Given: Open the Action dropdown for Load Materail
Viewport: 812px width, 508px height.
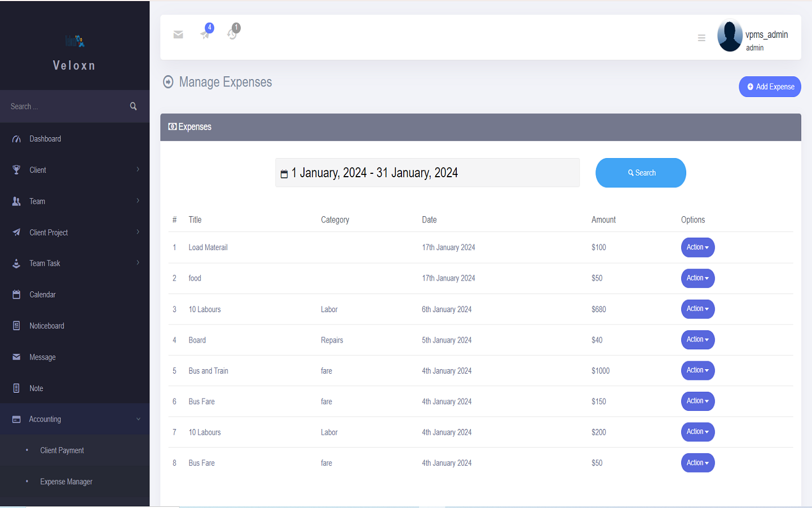Looking at the screenshot, I should 698,247.
